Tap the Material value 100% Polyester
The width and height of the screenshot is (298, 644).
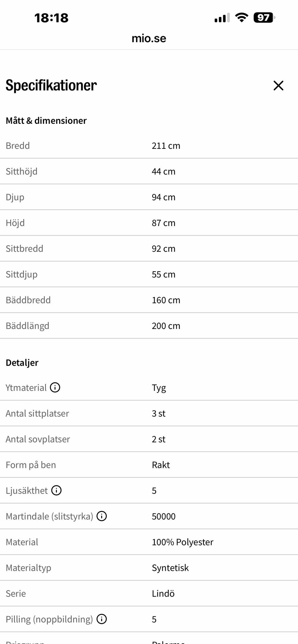pos(183,542)
